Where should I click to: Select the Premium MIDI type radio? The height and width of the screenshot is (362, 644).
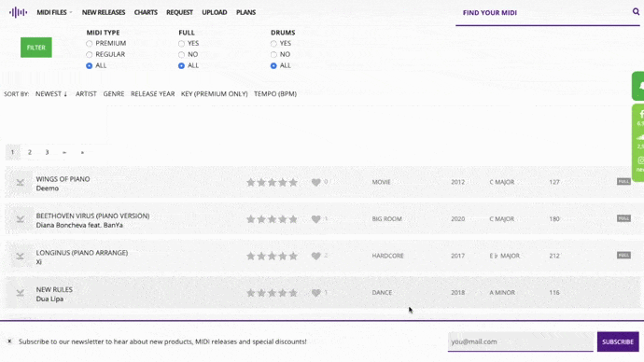click(89, 44)
